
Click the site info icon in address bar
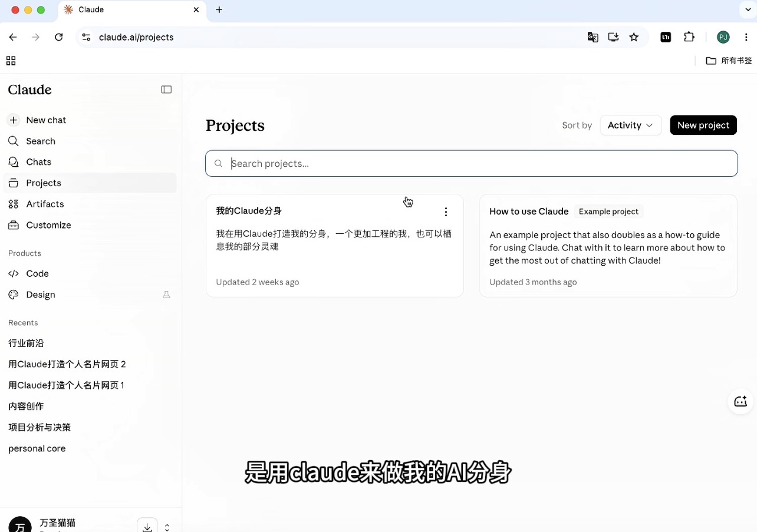(x=86, y=37)
